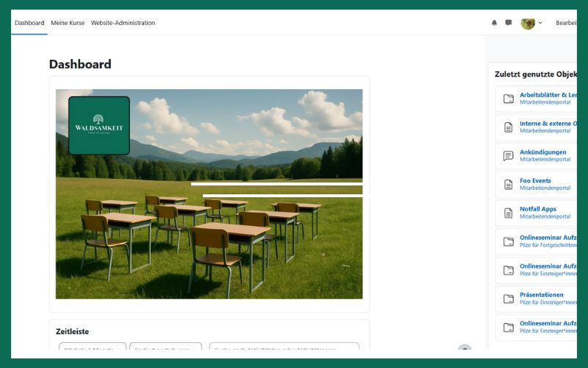The height and width of the screenshot is (368, 588).
Task: Open the Meine Kurse tab
Action: 68,23
